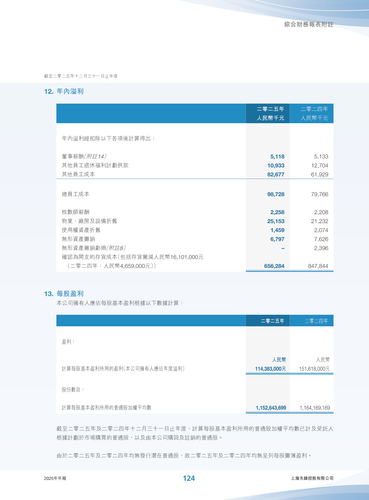Viewport: 369px width, 500px height.
Task: Click the value "6,797"
Action: coord(277,239)
